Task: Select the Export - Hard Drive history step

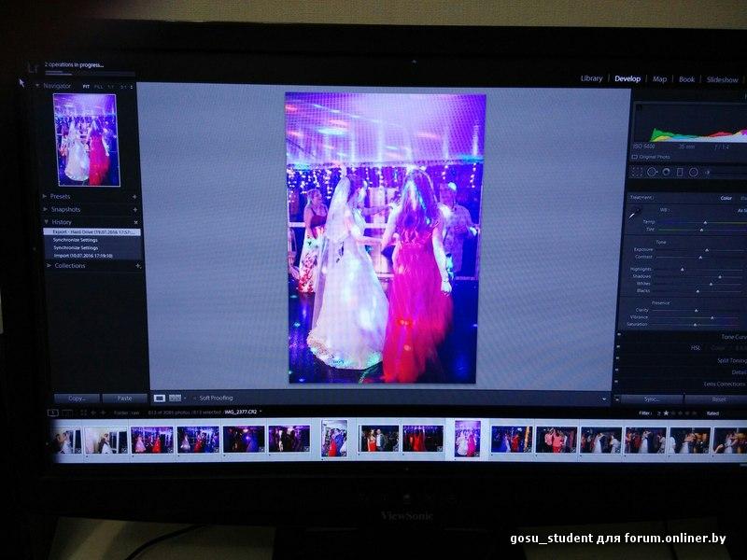Action: coord(92,231)
